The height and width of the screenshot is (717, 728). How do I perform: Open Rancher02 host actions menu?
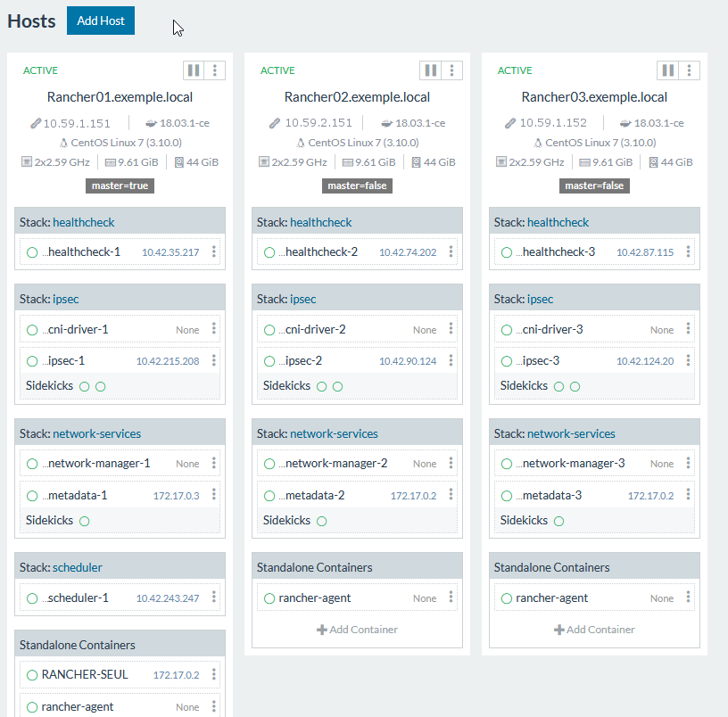pos(451,70)
